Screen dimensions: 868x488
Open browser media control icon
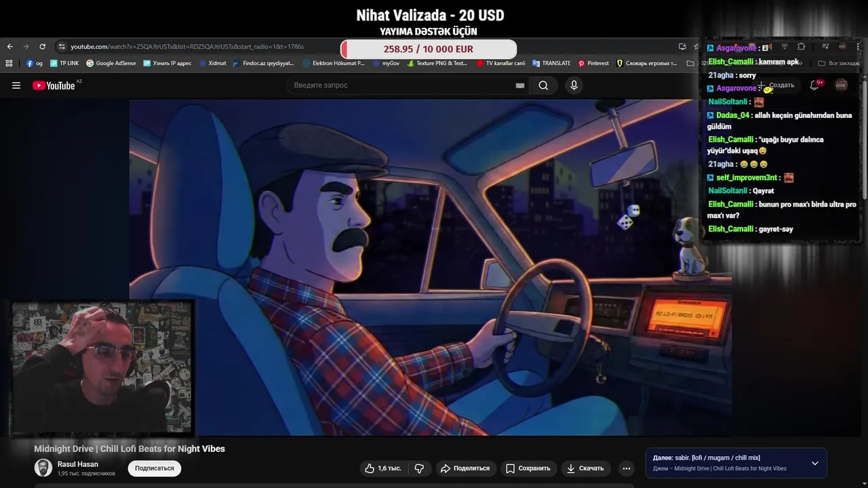[825, 47]
